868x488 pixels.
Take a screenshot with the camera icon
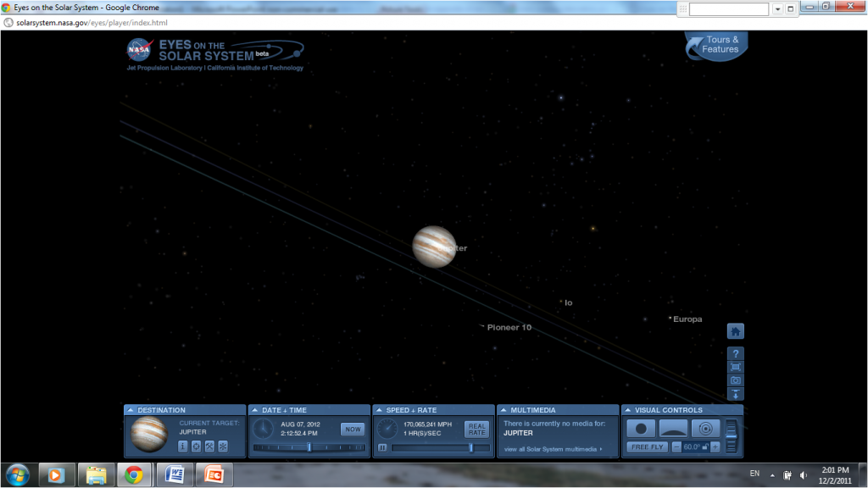coord(734,381)
